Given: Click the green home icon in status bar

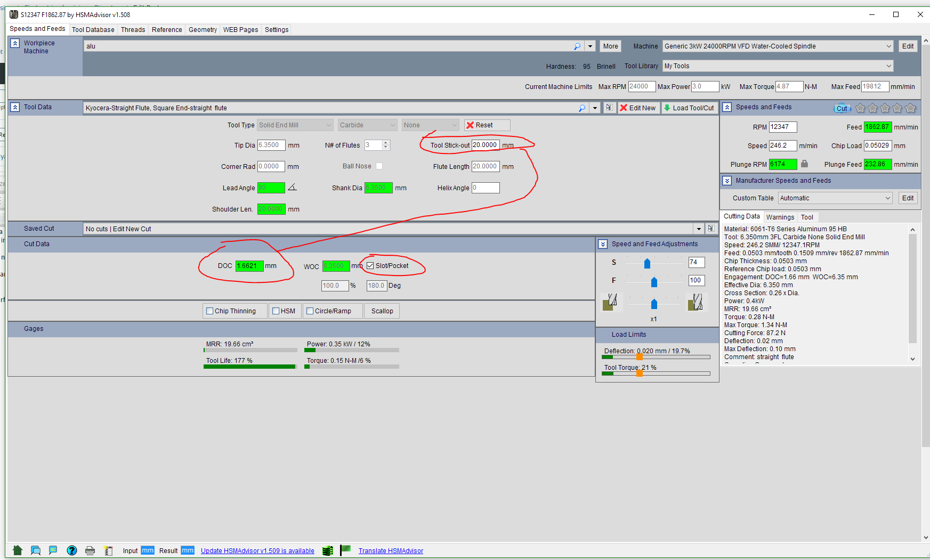Looking at the screenshot, I should pos(18,550).
